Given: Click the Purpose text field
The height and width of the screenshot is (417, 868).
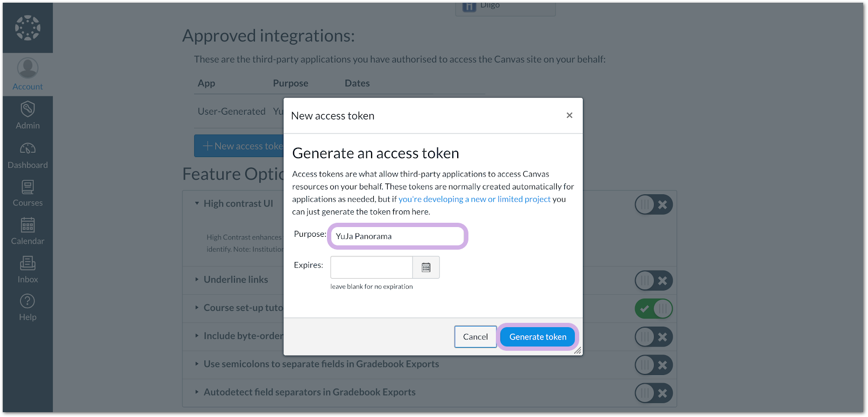Looking at the screenshot, I should coord(397,236).
